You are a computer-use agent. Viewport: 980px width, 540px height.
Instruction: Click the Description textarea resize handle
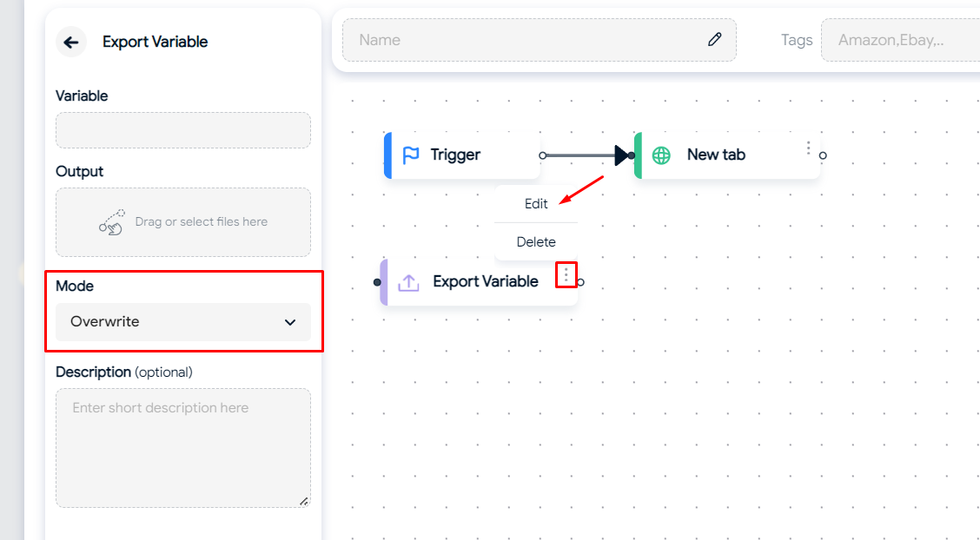point(304,501)
